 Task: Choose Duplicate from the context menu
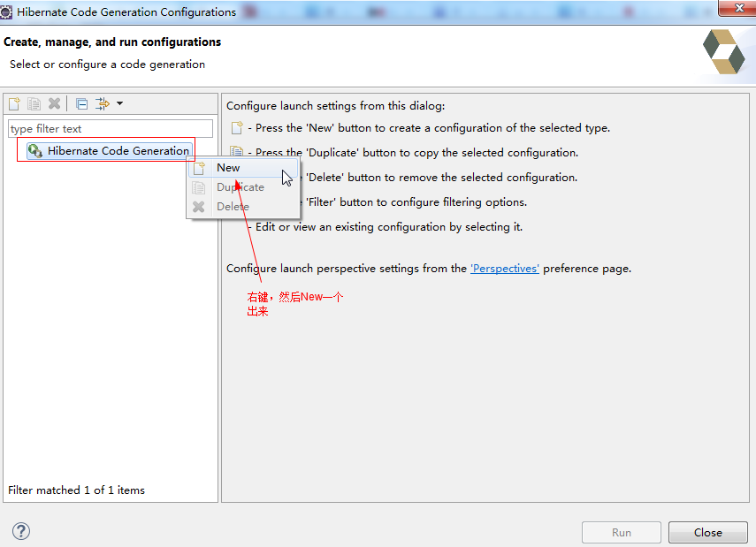242,187
